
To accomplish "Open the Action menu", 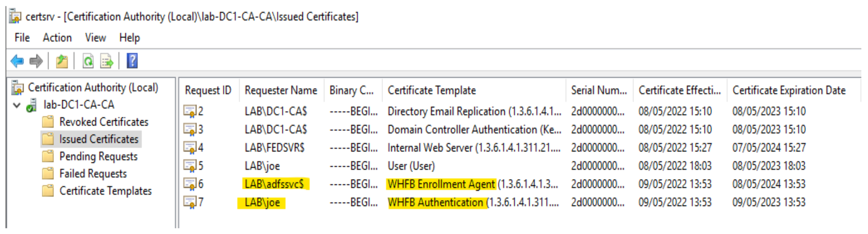I will [x=57, y=38].
